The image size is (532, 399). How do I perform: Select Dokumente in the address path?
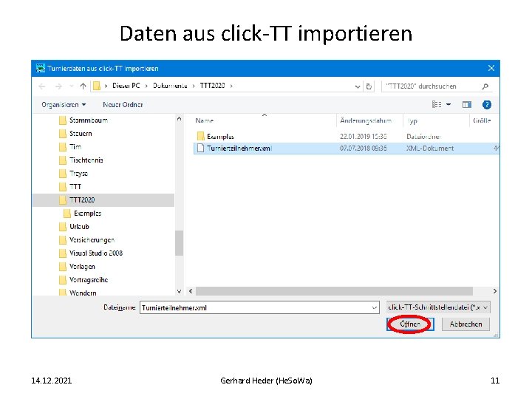click(170, 86)
